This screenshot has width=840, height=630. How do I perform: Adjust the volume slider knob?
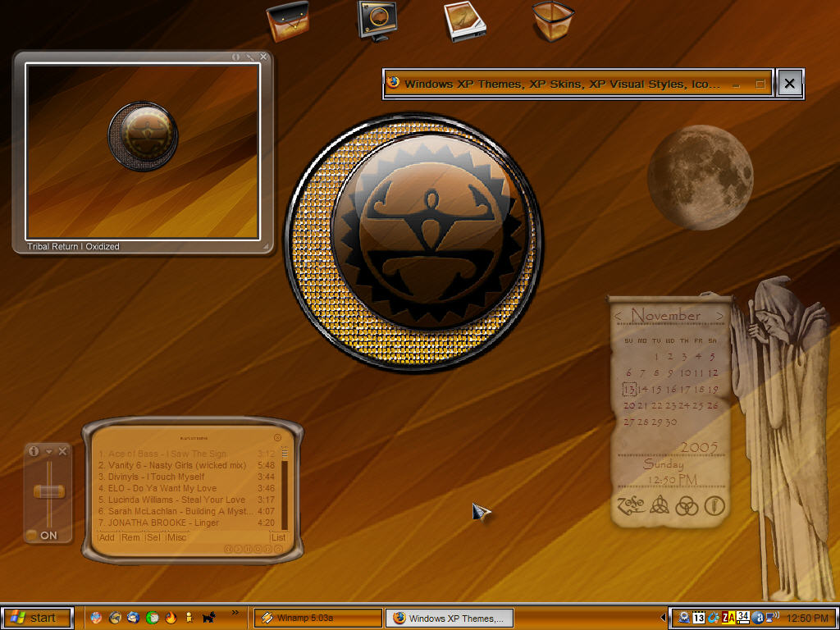click(48, 491)
